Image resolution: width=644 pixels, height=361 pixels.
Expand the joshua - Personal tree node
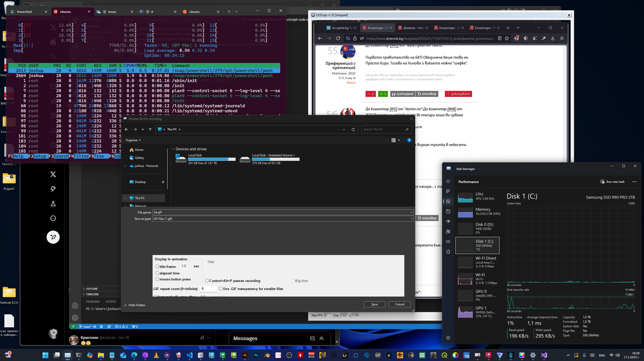[125, 166]
